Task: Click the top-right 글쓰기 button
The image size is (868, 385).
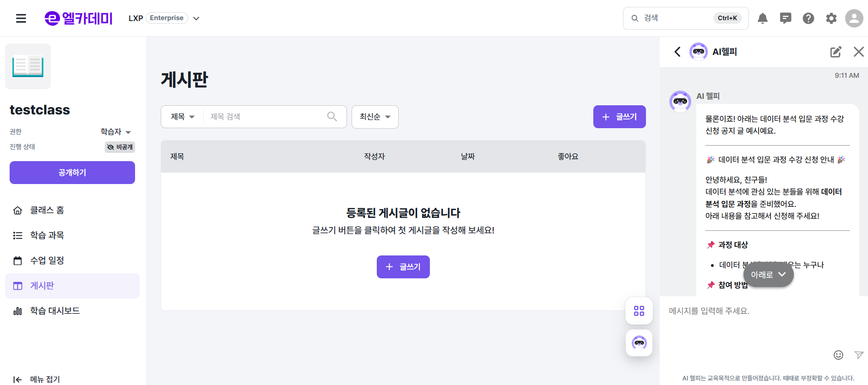Action: [x=619, y=117]
